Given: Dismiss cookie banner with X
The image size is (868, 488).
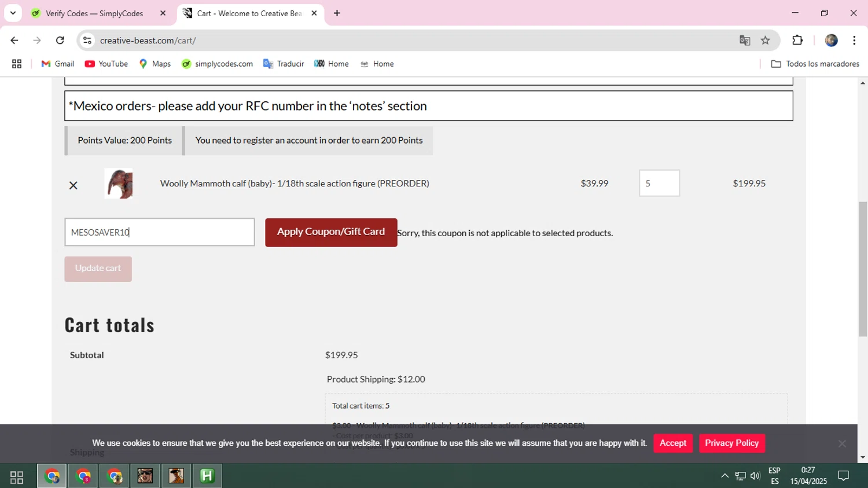Looking at the screenshot, I should click(x=842, y=443).
